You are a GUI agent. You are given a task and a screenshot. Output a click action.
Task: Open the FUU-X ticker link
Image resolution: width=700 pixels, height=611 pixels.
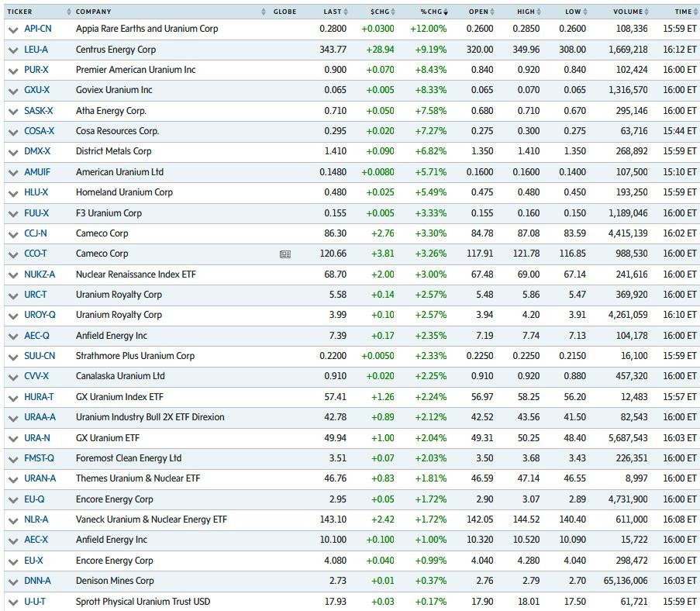pyautogui.click(x=36, y=213)
